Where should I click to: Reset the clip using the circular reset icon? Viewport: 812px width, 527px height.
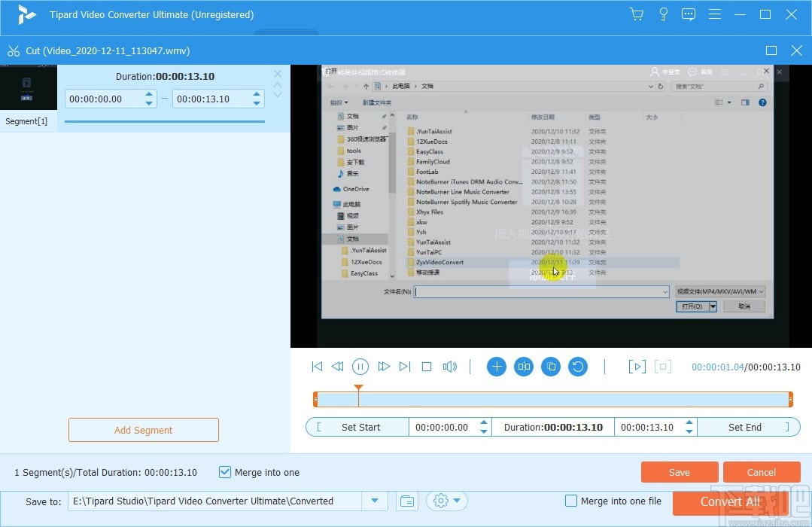click(x=578, y=367)
